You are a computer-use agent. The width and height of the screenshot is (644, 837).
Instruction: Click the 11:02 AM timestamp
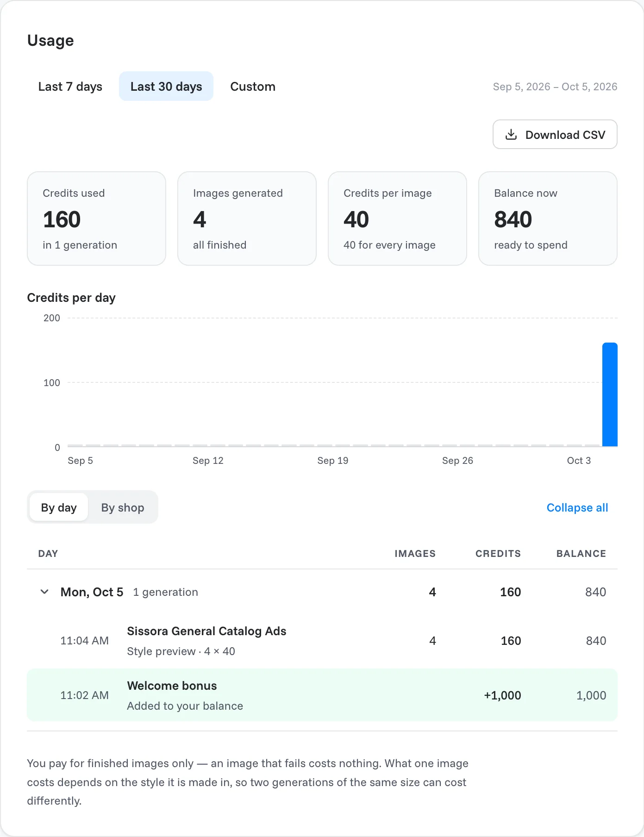pos(85,695)
